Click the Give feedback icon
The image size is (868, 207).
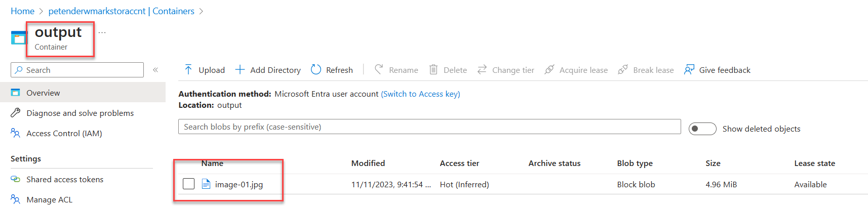689,70
